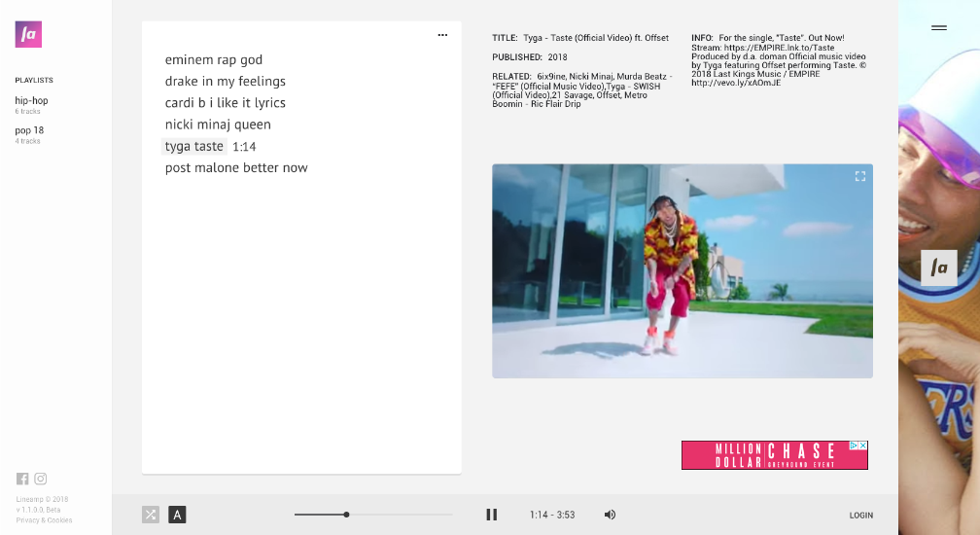Viewport: 980px width, 535px height.
Task: Click the video title text Tyga - Taste
Action: click(x=596, y=38)
